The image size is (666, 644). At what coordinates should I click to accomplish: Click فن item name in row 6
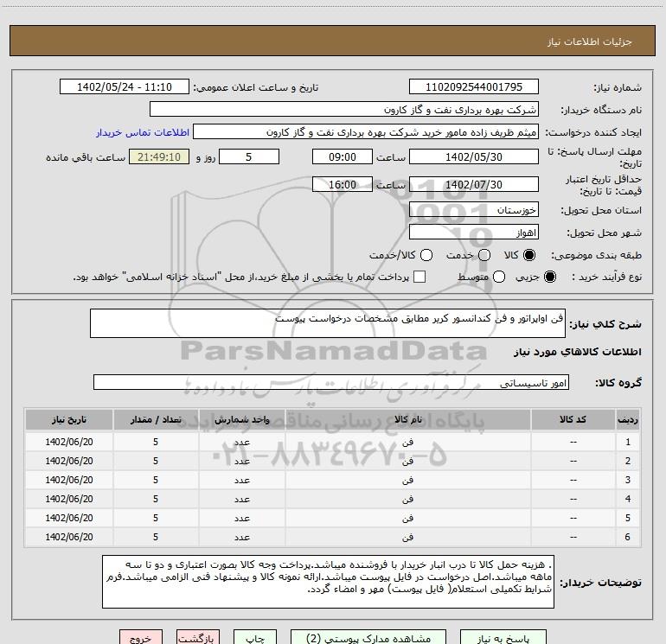[x=407, y=538]
